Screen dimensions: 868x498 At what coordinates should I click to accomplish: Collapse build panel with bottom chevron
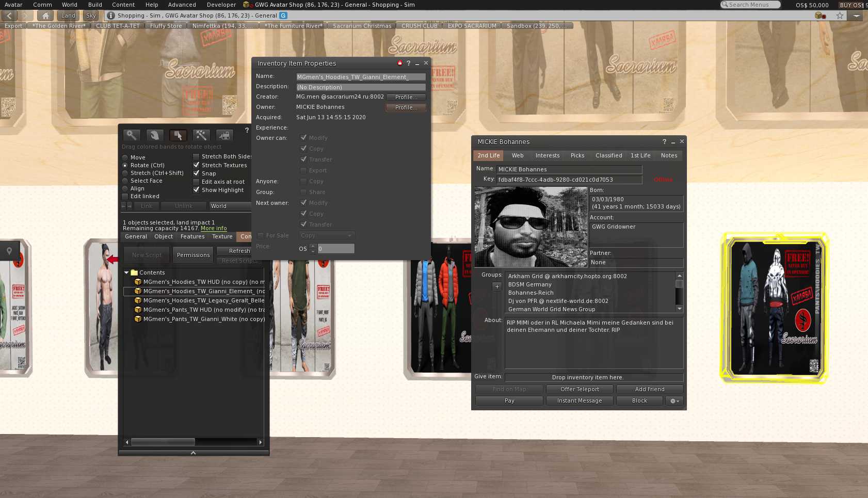coord(194,453)
